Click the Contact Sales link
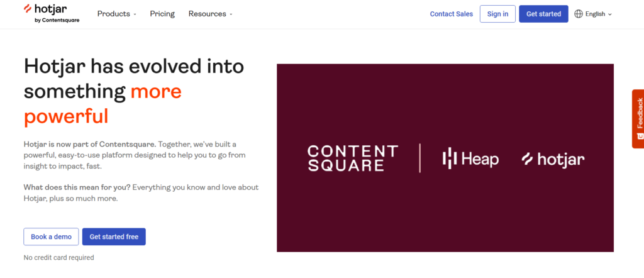644x278 pixels. [x=451, y=14]
